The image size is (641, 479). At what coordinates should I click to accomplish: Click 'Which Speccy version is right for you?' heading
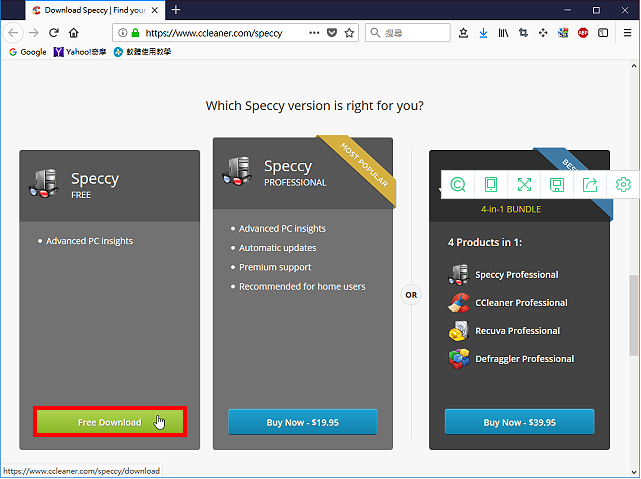pyautogui.click(x=314, y=106)
